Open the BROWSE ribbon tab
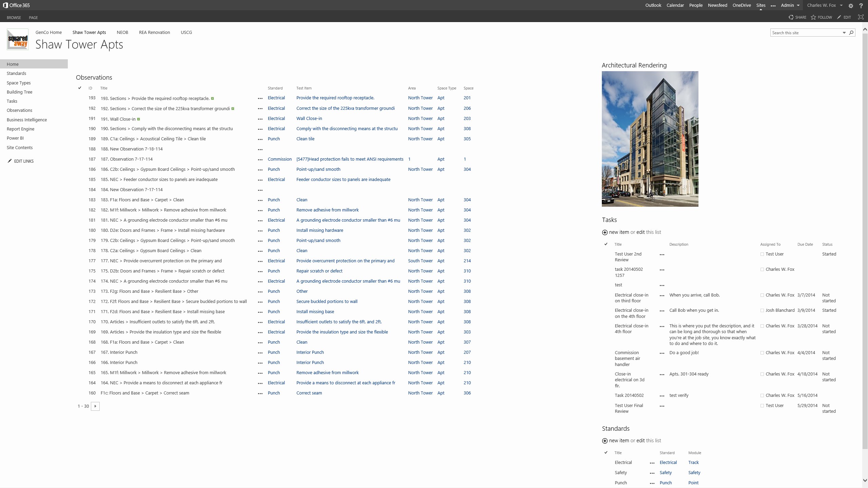The height and width of the screenshot is (488, 868). [x=14, y=18]
